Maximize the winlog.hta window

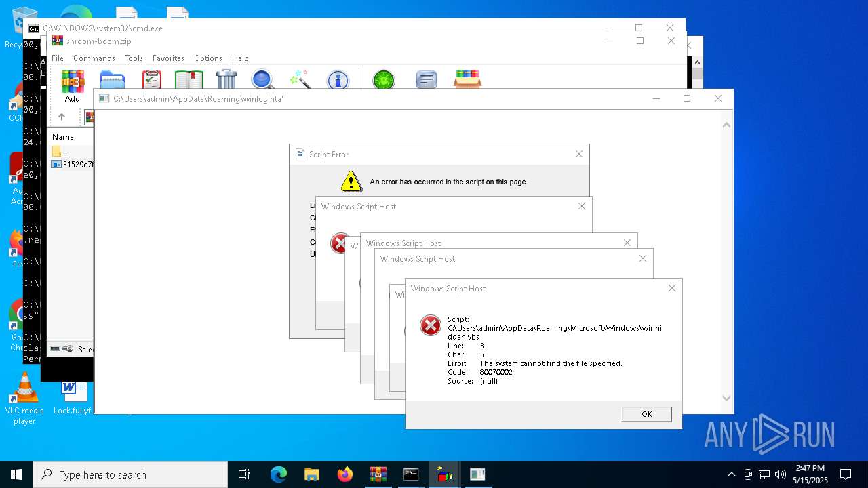point(687,98)
